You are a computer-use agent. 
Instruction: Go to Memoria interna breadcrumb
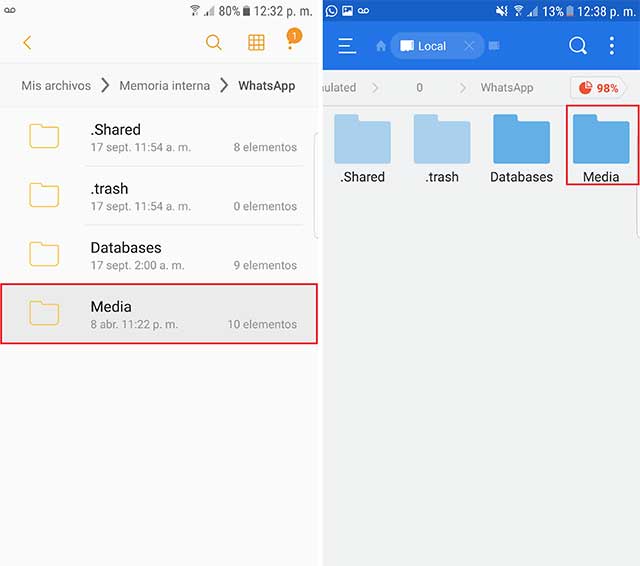tap(164, 86)
